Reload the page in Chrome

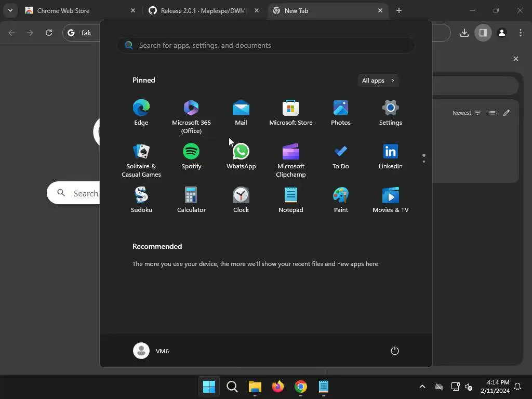[49, 33]
